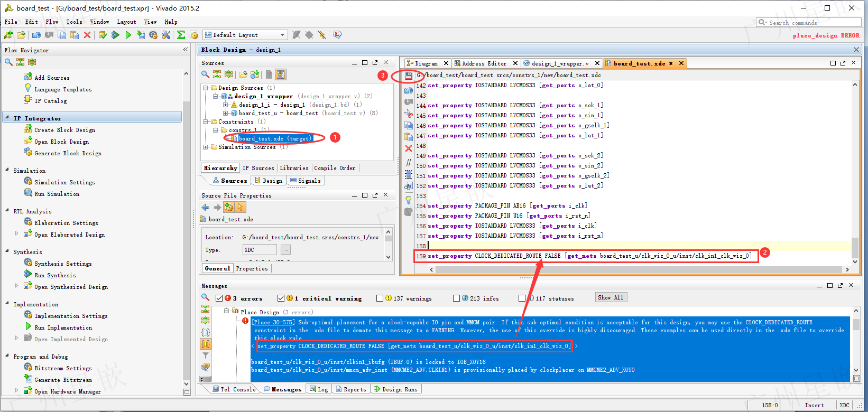The height and width of the screenshot is (412, 868).
Task: Collapse the Flow Navigator panel chevrons
Action: click(186, 50)
